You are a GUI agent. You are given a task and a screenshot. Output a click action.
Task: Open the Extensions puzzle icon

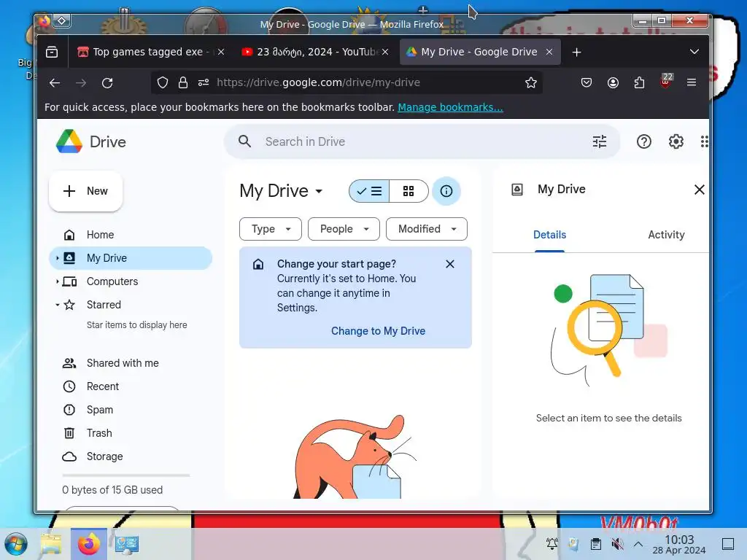click(x=639, y=82)
